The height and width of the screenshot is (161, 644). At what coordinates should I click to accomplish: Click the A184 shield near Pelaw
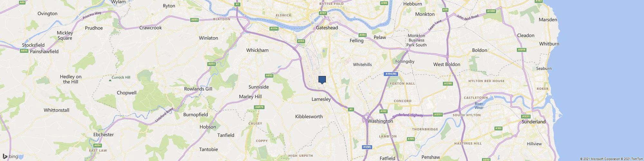pos(363,35)
